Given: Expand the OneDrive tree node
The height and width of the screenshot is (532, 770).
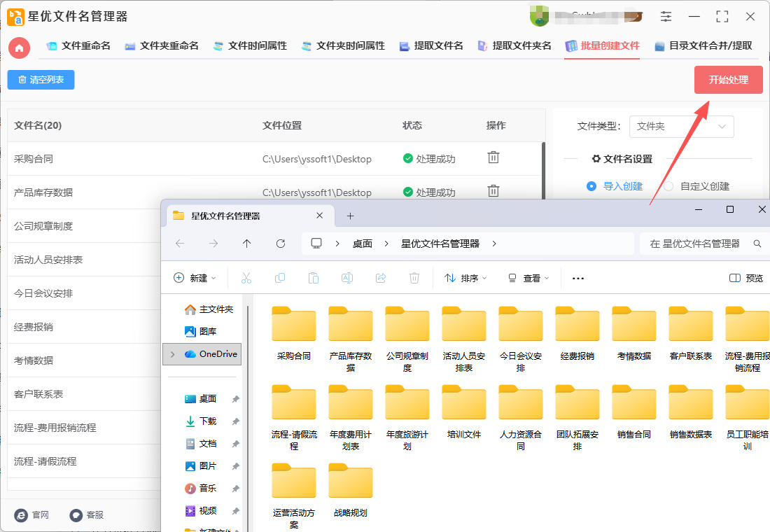Looking at the screenshot, I should [172, 354].
